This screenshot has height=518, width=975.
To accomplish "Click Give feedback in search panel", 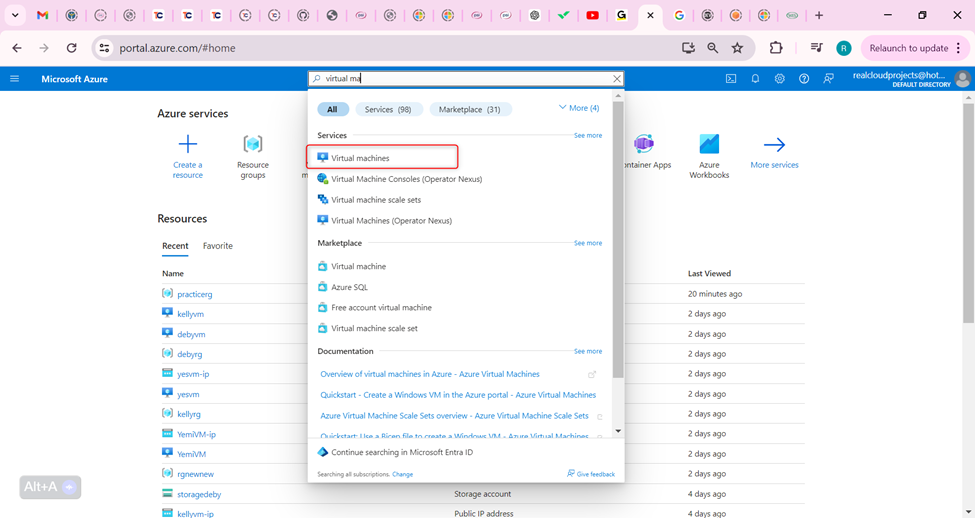I will (591, 474).
